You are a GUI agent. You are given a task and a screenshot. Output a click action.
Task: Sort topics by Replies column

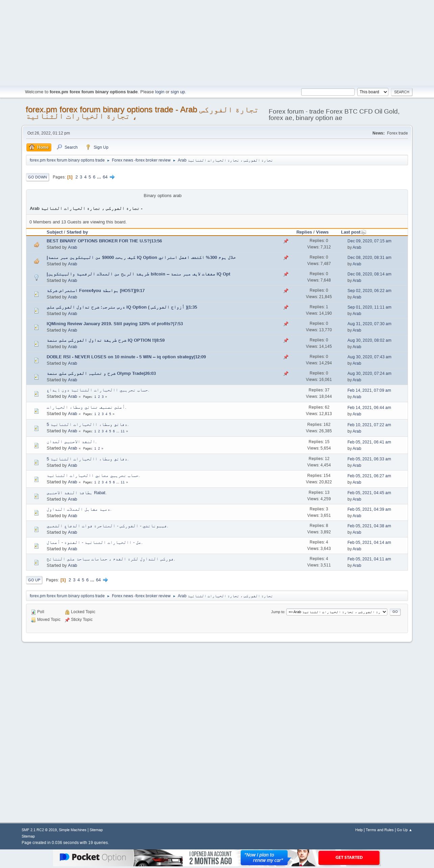tap(304, 232)
